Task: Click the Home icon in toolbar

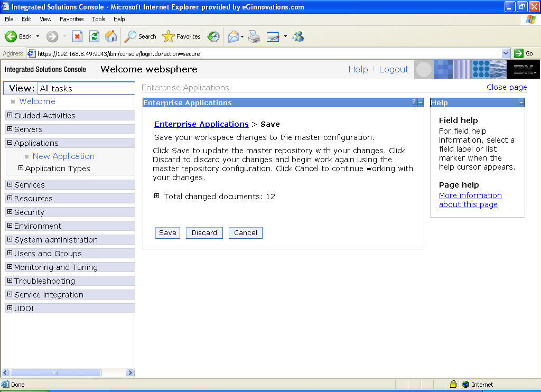Action: point(111,36)
